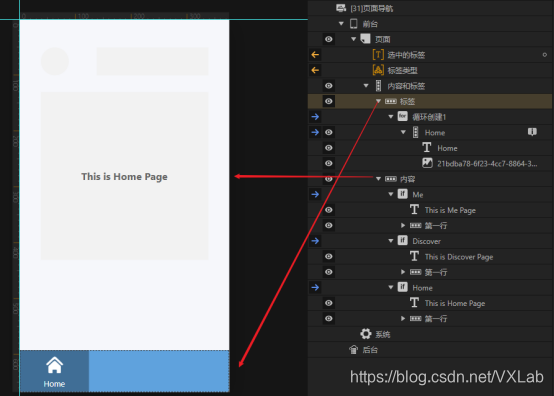554x396 pixels.
Task: Toggle visibility of 内容和标签
Action: coord(329,86)
